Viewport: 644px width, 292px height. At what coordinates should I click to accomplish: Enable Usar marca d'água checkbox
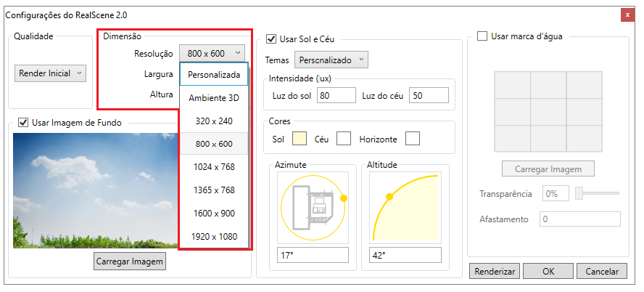[x=482, y=36]
